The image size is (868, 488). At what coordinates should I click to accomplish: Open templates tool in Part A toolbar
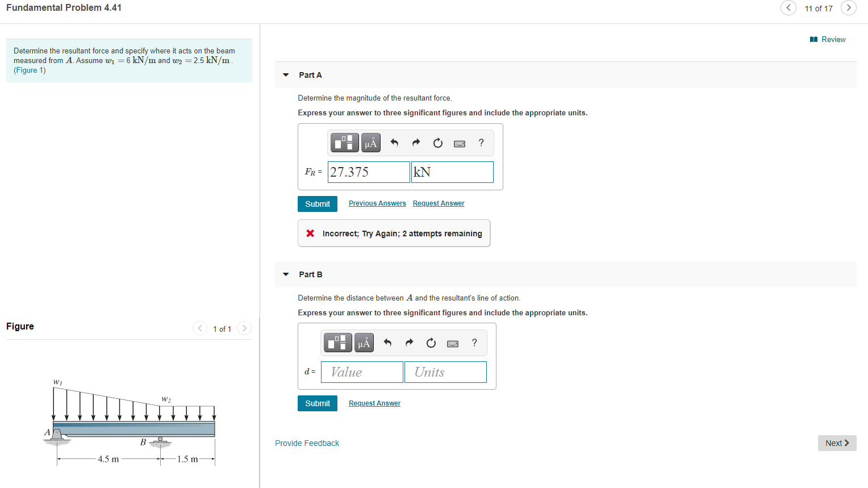point(345,143)
